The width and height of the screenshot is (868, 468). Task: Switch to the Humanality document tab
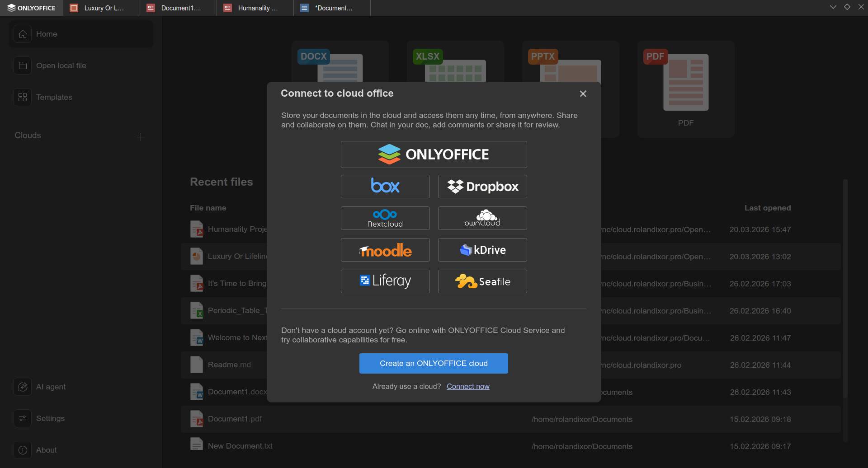click(x=255, y=8)
